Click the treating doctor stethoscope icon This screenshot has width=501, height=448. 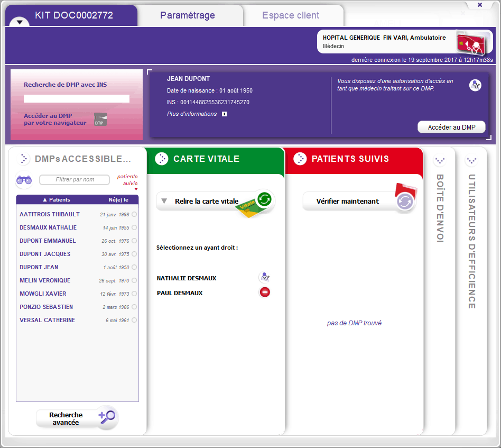pos(475,85)
